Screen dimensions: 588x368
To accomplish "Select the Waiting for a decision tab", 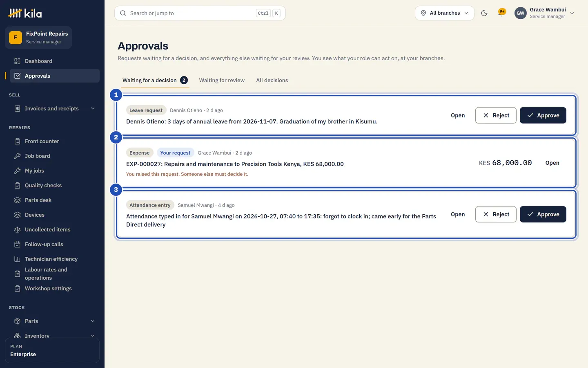I will click(155, 80).
